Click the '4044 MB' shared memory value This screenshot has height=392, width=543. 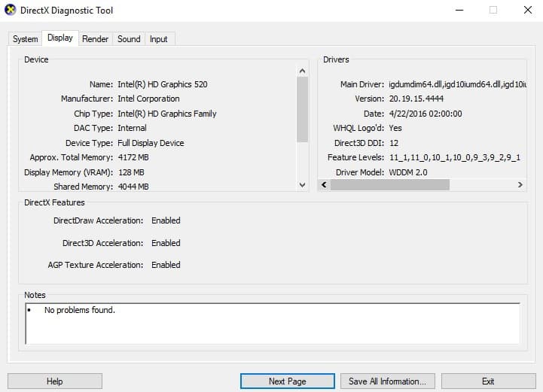point(133,187)
